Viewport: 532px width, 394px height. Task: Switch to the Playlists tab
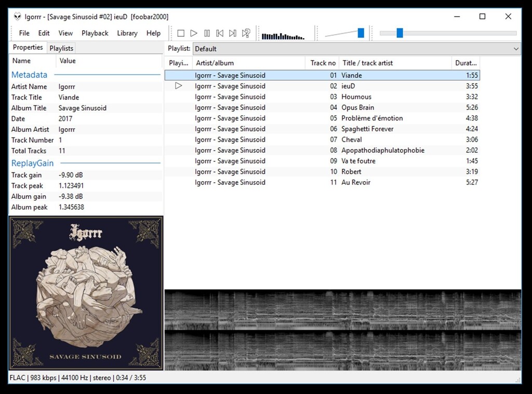pos(61,48)
